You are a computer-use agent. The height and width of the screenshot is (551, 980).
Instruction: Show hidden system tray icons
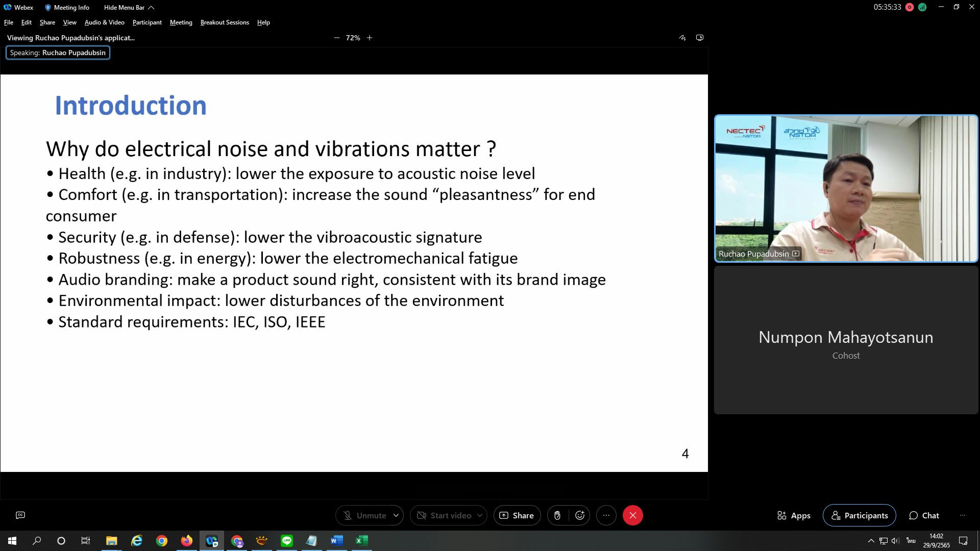tap(871, 541)
